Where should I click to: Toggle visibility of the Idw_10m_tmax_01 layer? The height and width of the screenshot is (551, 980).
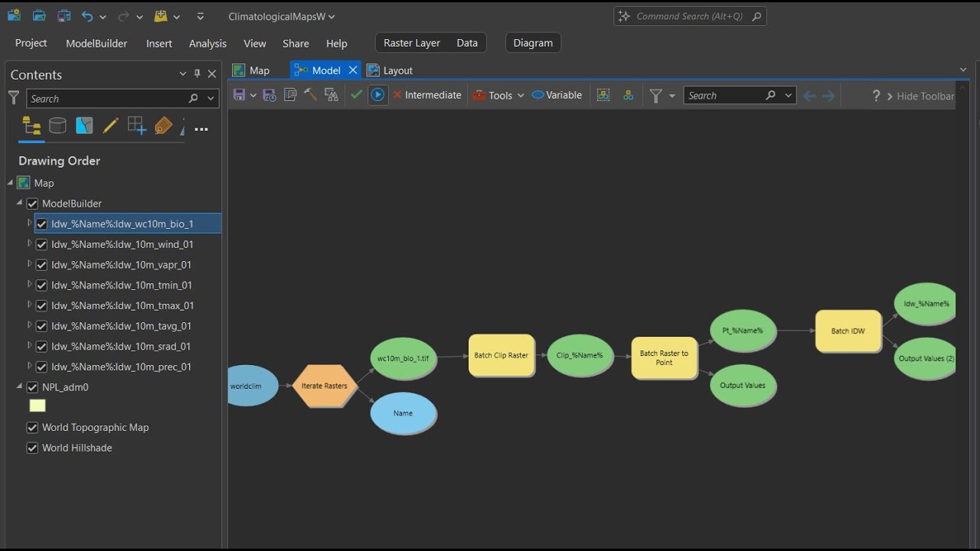click(x=42, y=305)
